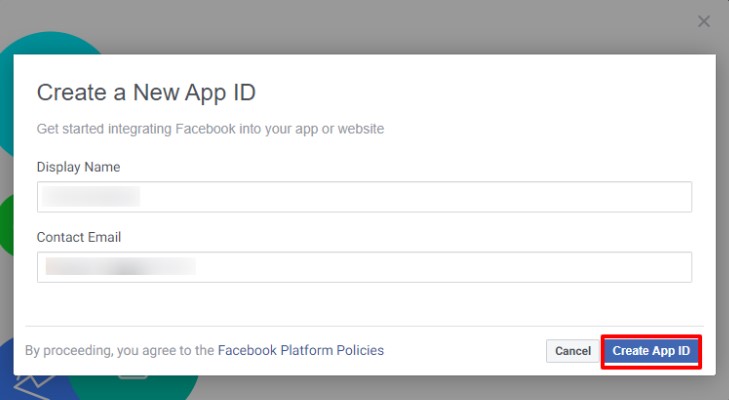Viewport: 729px width, 400px height.
Task: Click the Create App ID button
Action: click(x=651, y=351)
